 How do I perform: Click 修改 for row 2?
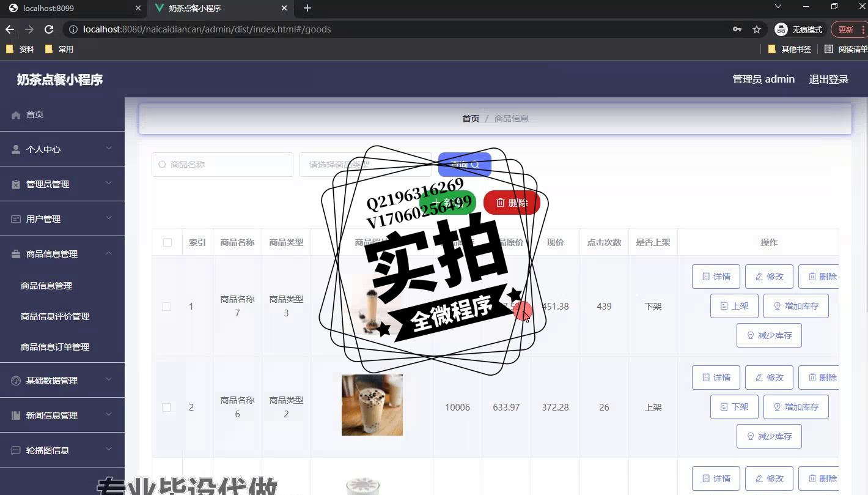click(x=769, y=378)
